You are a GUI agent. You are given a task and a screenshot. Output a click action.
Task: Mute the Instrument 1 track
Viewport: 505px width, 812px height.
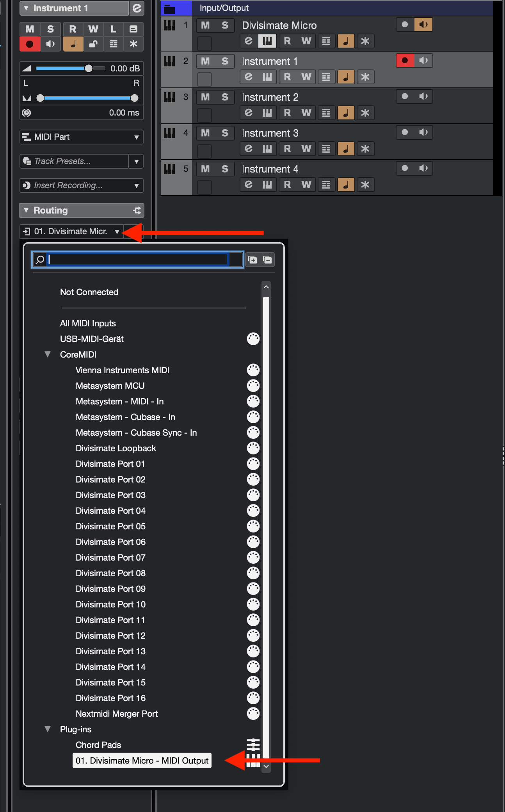pyautogui.click(x=206, y=61)
